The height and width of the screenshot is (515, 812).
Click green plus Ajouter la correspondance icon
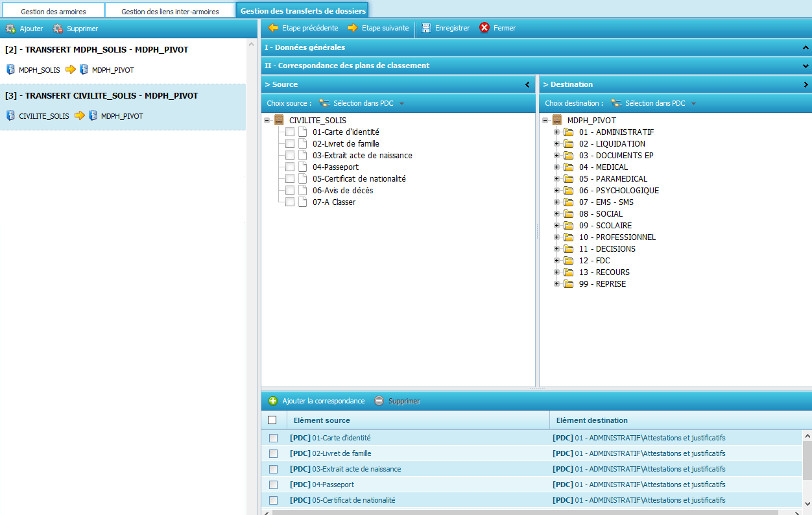click(x=273, y=401)
